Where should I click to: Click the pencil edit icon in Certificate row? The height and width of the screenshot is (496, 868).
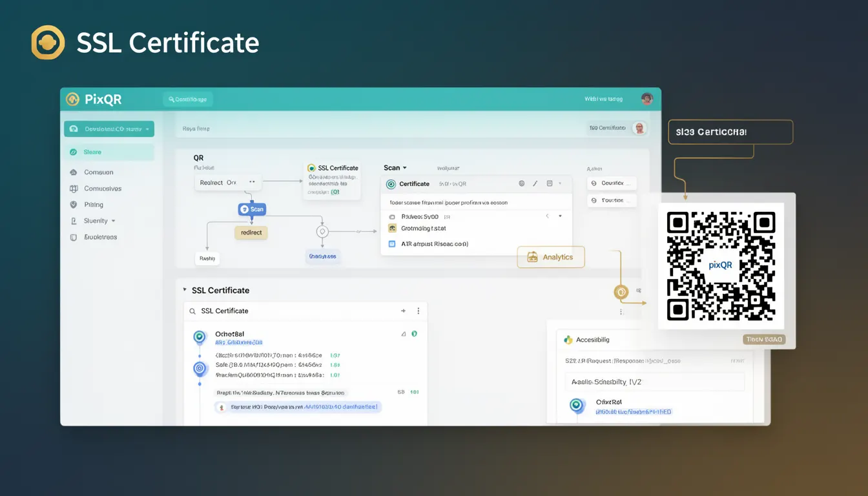point(535,184)
